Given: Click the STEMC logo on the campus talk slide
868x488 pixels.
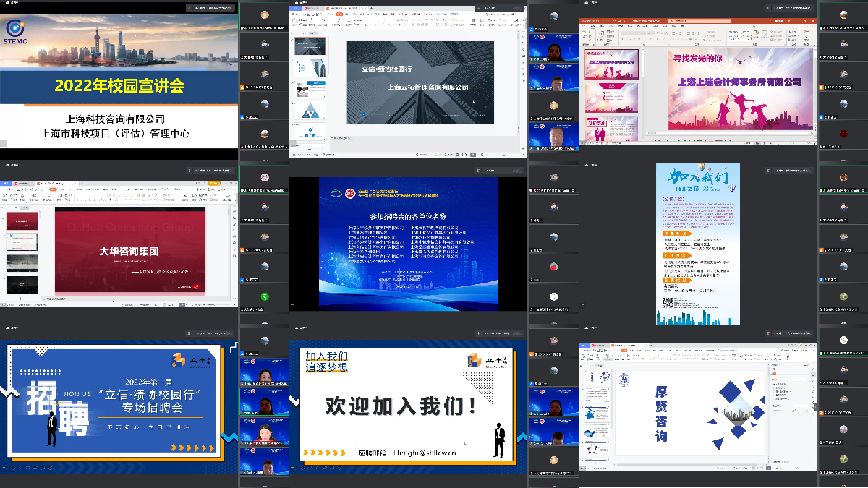Looking at the screenshot, I should tap(14, 31).
